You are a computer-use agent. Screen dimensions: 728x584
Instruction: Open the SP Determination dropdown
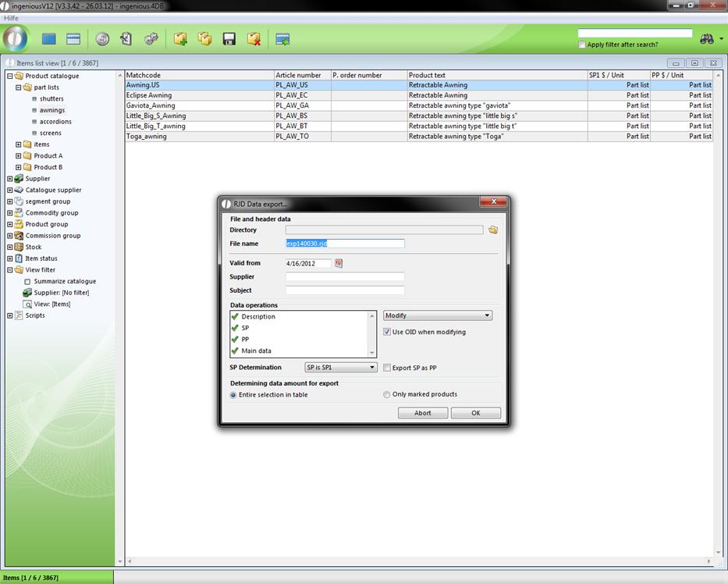341,368
